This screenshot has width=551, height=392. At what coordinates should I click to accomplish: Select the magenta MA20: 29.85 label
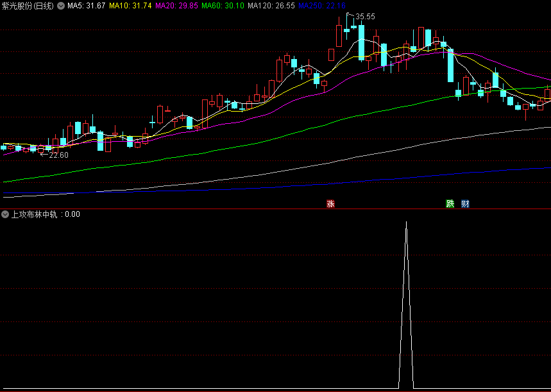click(x=177, y=6)
